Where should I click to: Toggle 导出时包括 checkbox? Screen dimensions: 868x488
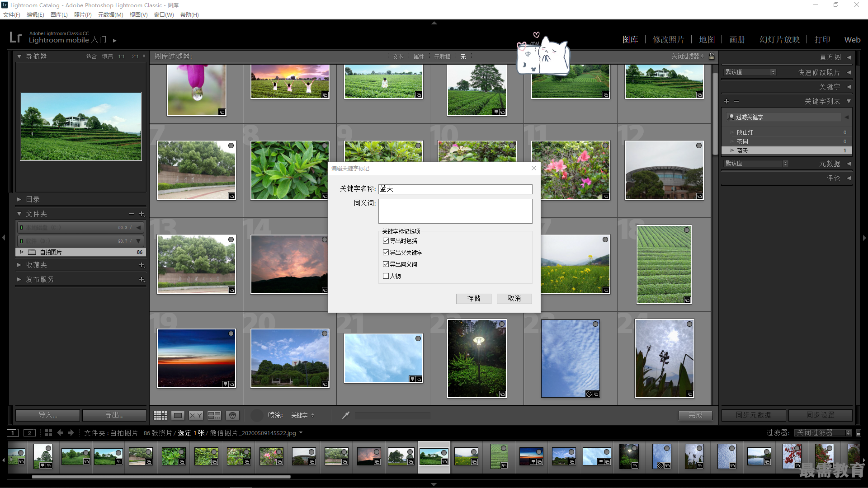coord(386,241)
